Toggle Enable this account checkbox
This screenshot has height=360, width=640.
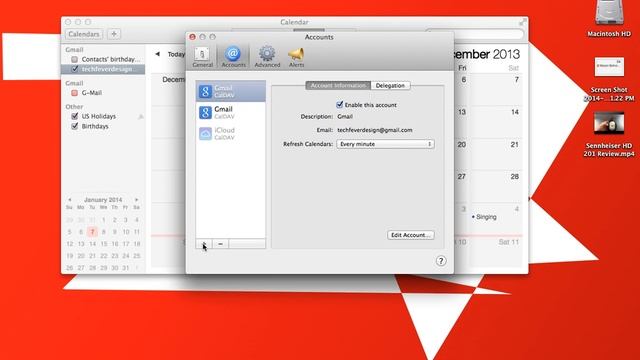tap(340, 104)
